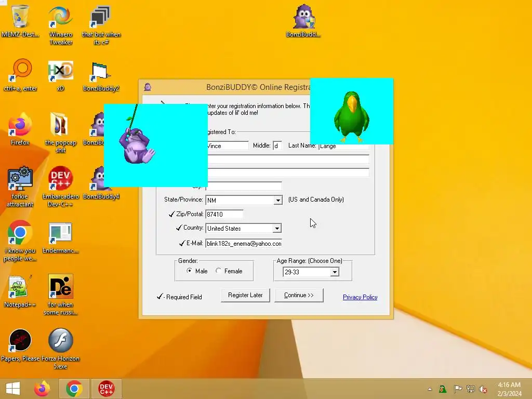Screen dimensions: 532x399
Task: Open 'ctrl+a, enter' desktop shortcut
Action: tap(20, 75)
